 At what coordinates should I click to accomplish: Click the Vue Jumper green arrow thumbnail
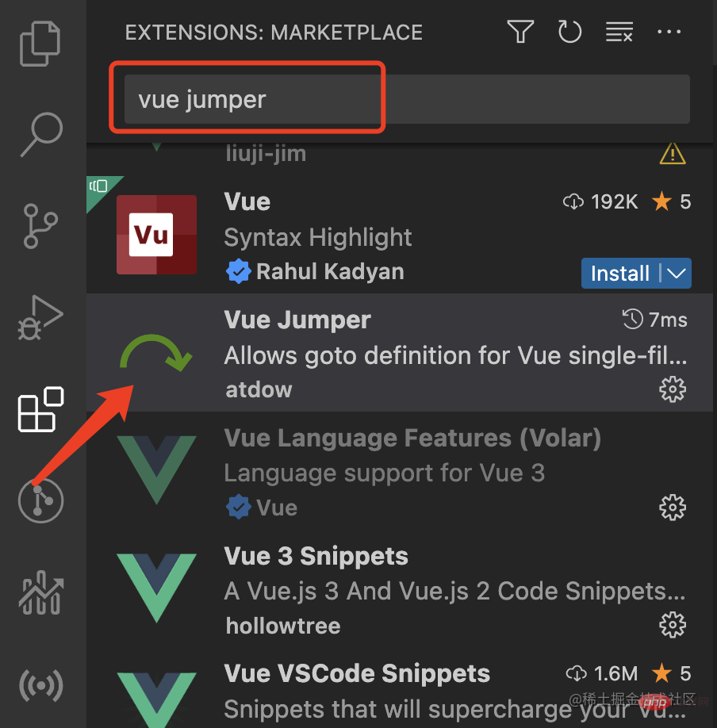click(x=155, y=353)
